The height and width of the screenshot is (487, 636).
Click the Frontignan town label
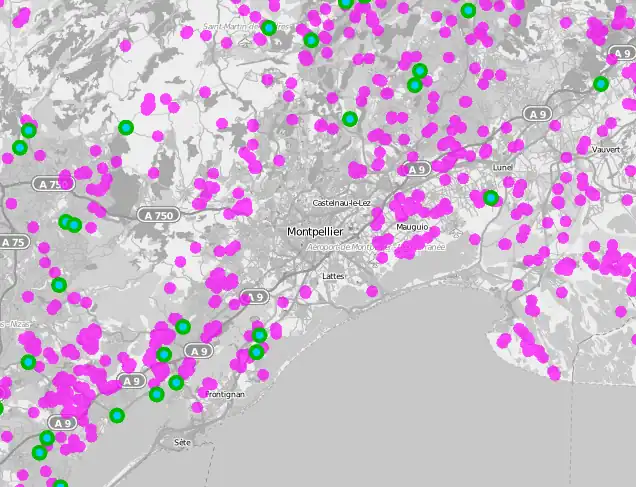pos(224,395)
